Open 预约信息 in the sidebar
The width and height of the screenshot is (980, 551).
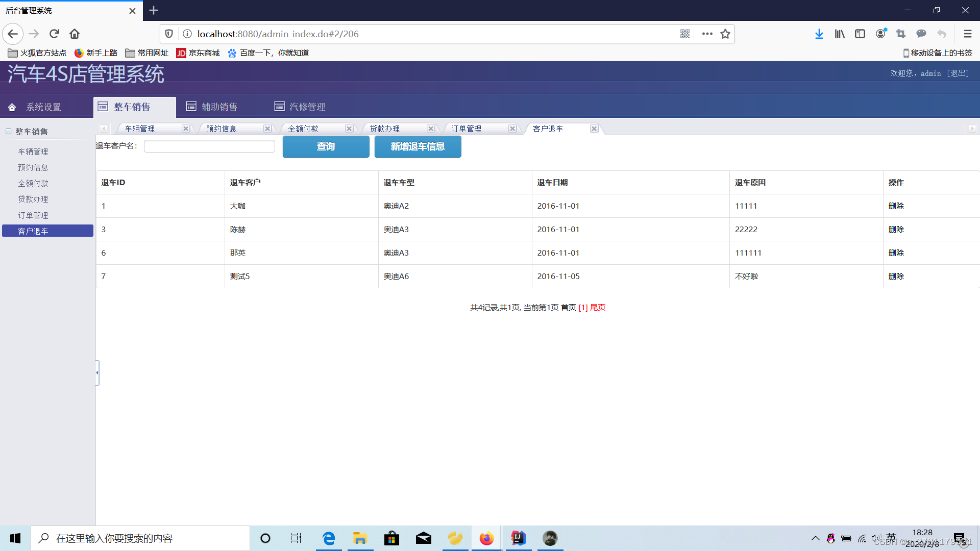pos(33,167)
